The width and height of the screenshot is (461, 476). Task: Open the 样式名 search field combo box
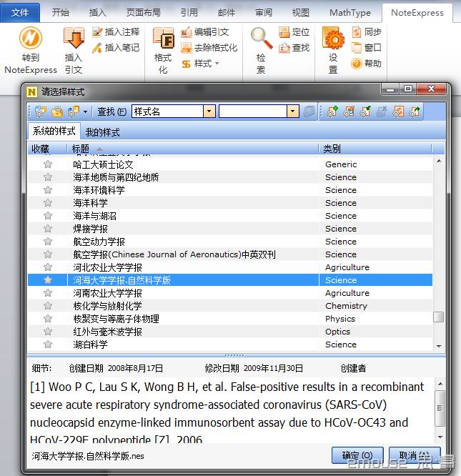click(173, 111)
